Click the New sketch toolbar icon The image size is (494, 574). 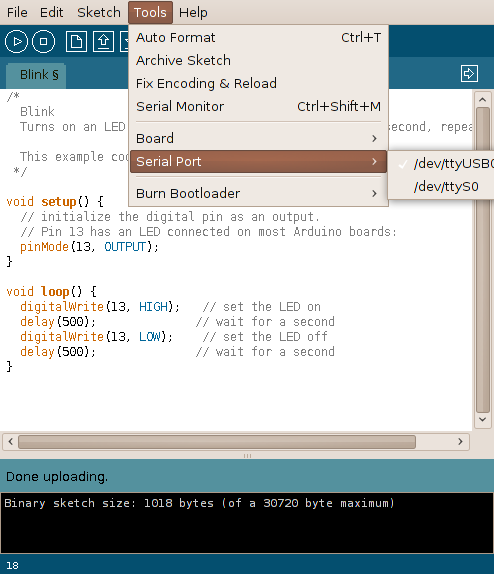pos(76,41)
